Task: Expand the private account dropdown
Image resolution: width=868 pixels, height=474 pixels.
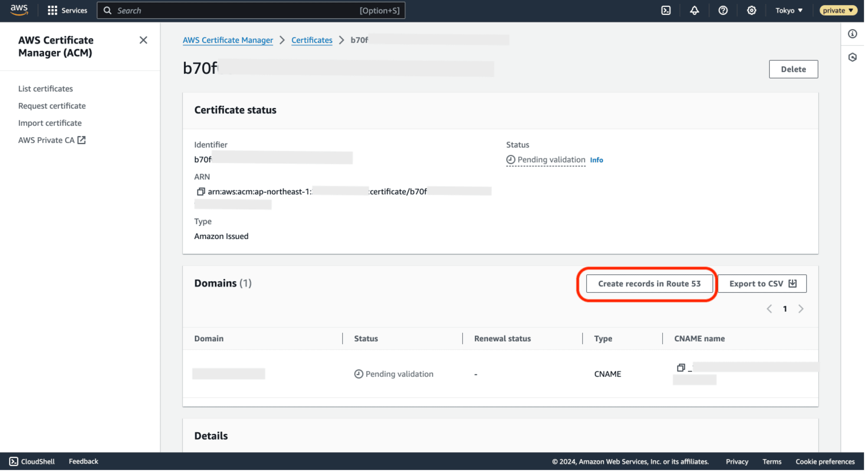Action: [x=836, y=10]
